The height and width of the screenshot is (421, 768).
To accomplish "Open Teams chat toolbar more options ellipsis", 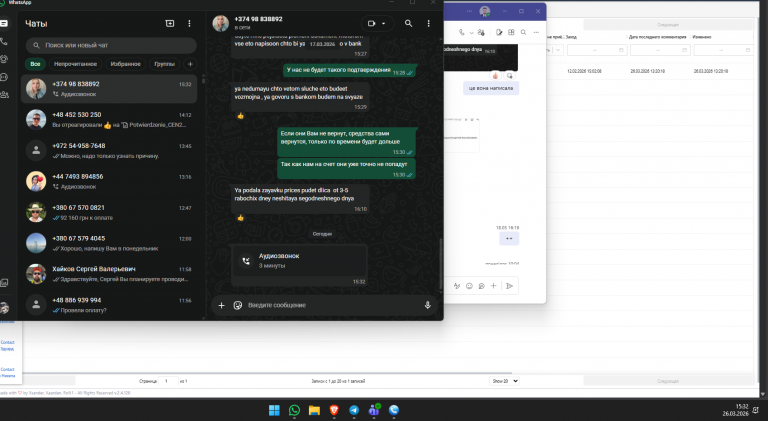I will [x=536, y=32].
